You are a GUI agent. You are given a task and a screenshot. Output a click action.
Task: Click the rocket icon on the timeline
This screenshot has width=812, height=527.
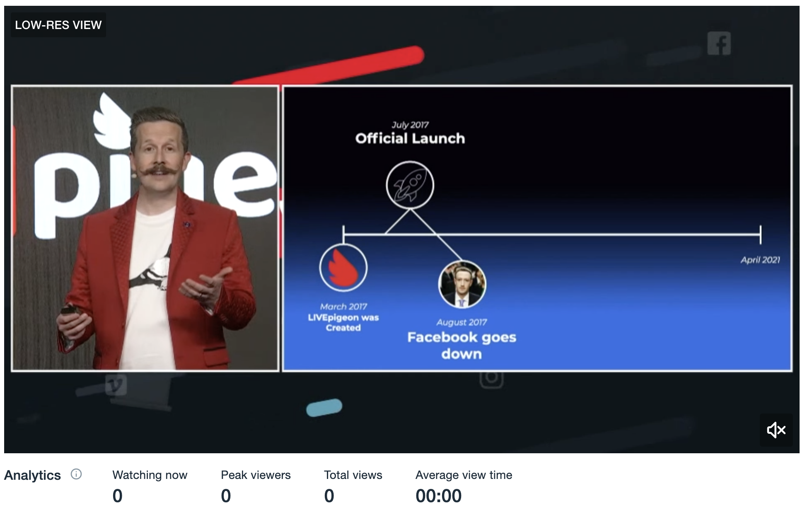pos(410,185)
